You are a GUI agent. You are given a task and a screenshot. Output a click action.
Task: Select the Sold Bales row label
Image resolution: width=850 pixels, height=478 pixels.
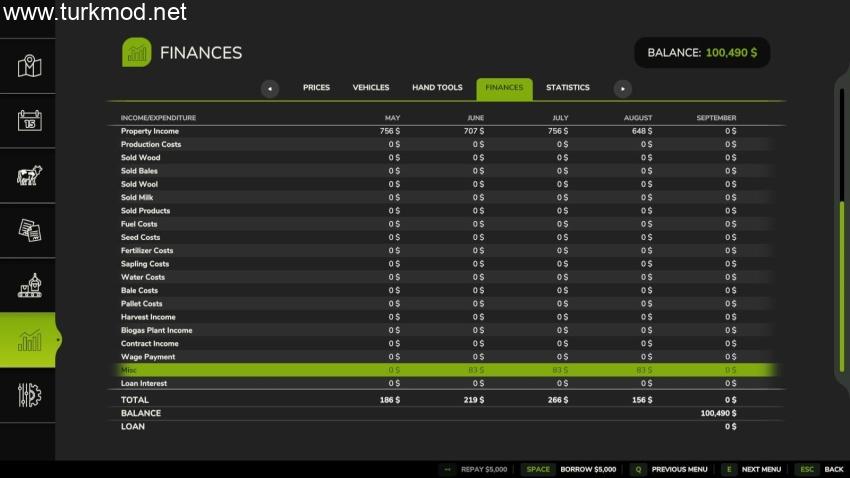139,171
